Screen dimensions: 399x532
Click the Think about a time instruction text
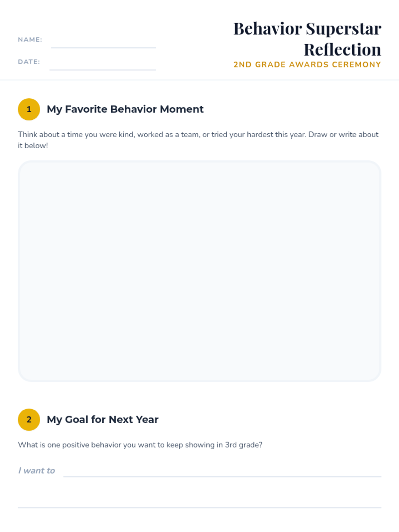pos(198,135)
